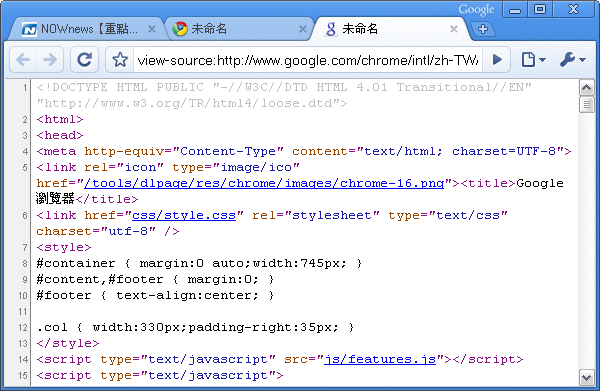Image resolution: width=600 pixels, height=391 pixels.
Task: Click Chrome favicon on second tab
Action: pyautogui.click(x=180, y=29)
